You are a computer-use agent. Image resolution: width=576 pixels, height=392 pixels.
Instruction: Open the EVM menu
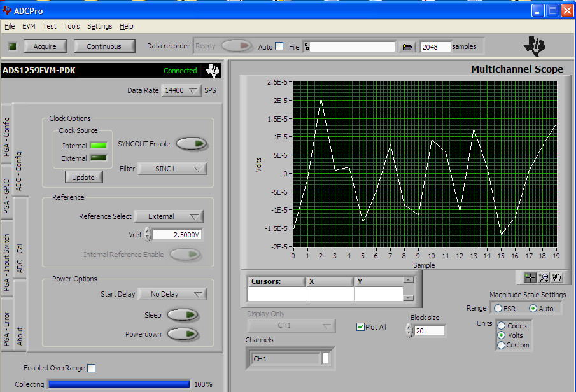(29, 26)
